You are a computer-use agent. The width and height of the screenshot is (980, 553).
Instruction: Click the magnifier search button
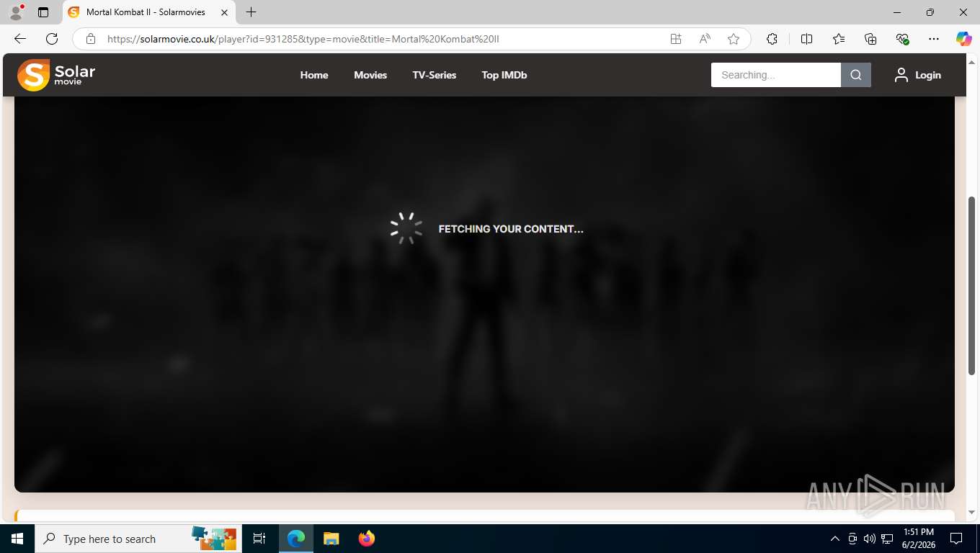(x=856, y=75)
